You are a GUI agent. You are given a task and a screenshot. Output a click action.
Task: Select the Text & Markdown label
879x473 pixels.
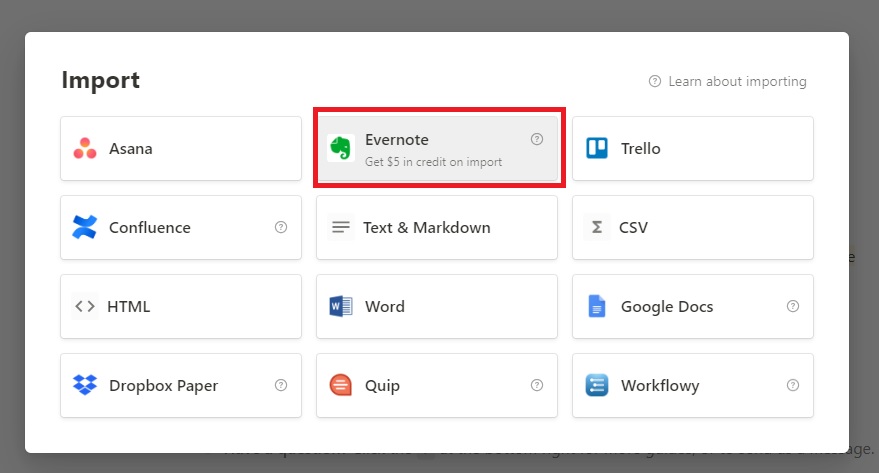point(427,228)
